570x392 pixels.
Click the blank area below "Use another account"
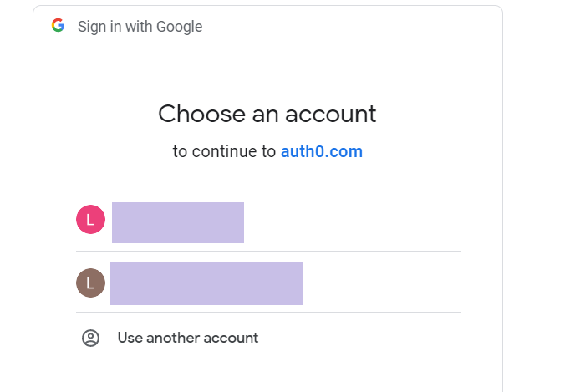(267, 378)
